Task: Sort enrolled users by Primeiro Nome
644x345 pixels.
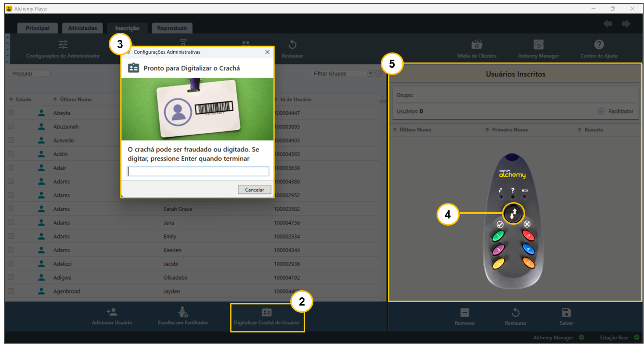Action: (x=509, y=130)
